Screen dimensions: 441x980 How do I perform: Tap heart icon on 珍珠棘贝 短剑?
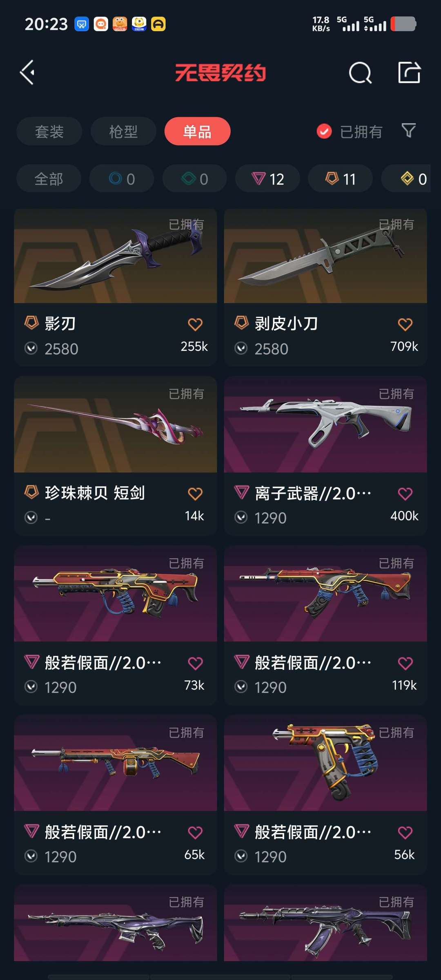[x=195, y=494]
